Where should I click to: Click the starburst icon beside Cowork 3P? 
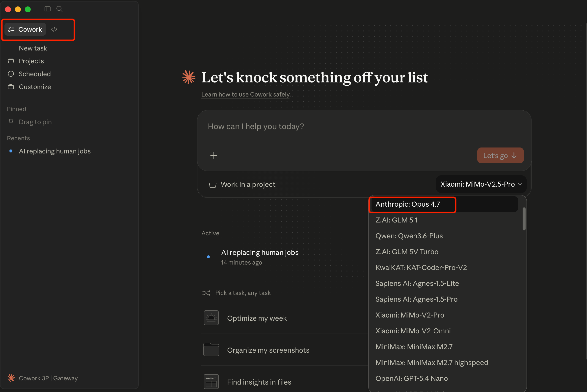[11, 378]
